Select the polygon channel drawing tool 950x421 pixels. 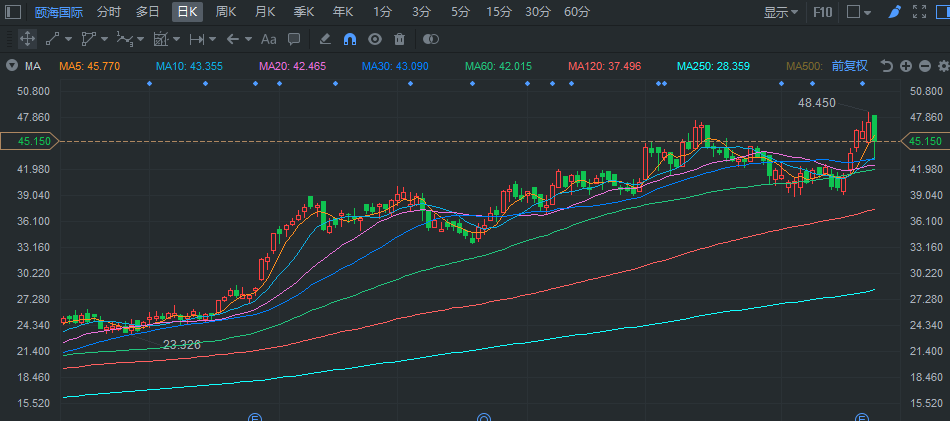[x=88, y=39]
